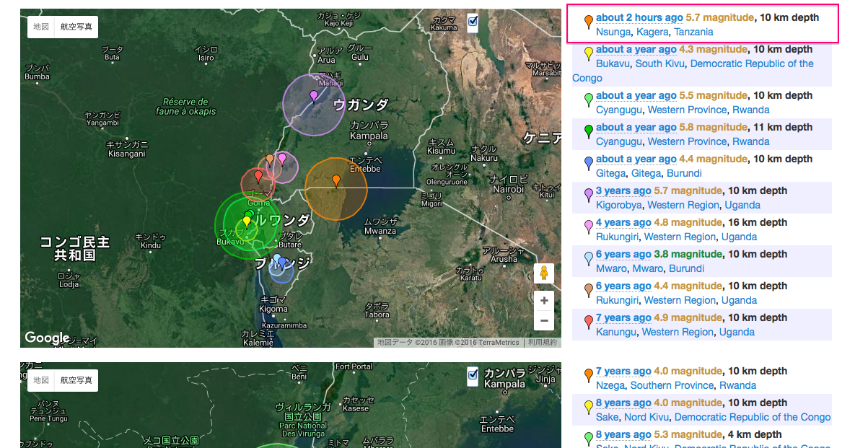868x448 pixels.
Task: Click the yellow pin beside Bukavu, South Kivu entry
Action: [589, 53]
